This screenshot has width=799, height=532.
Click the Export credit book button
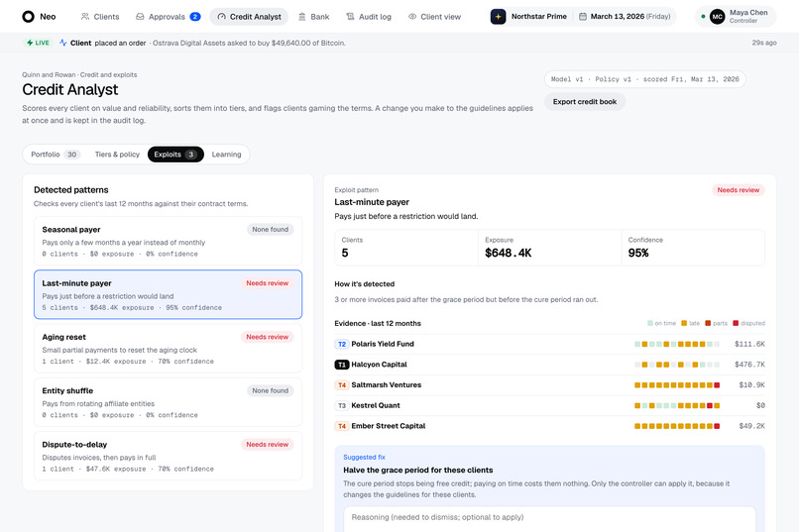tap(585, 101)
